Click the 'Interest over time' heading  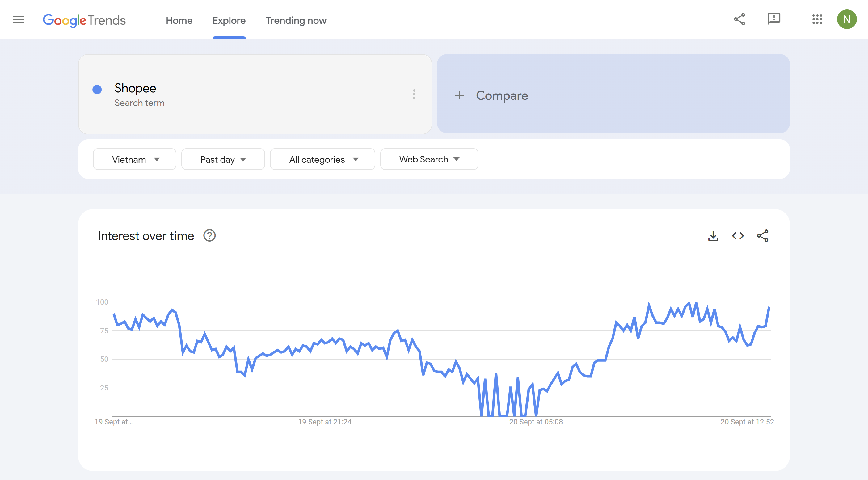(x=146, y=236)
